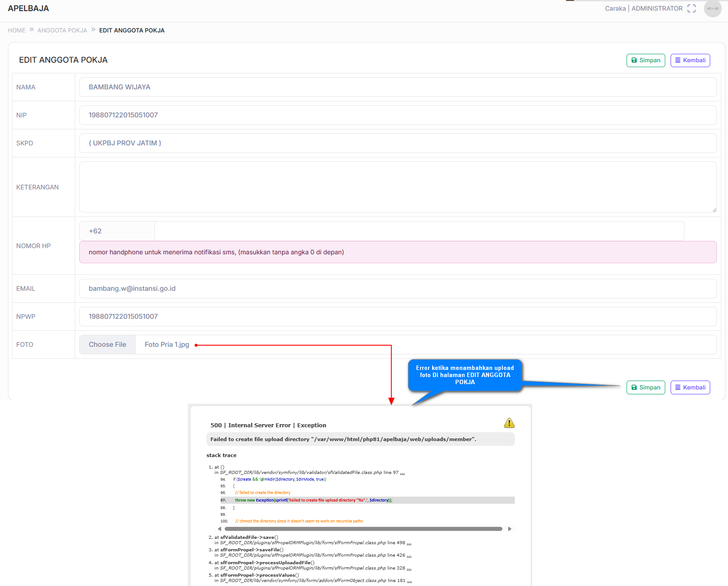
Task: Toggle fullscreen mode icon in header
Action: coord(691,8)
